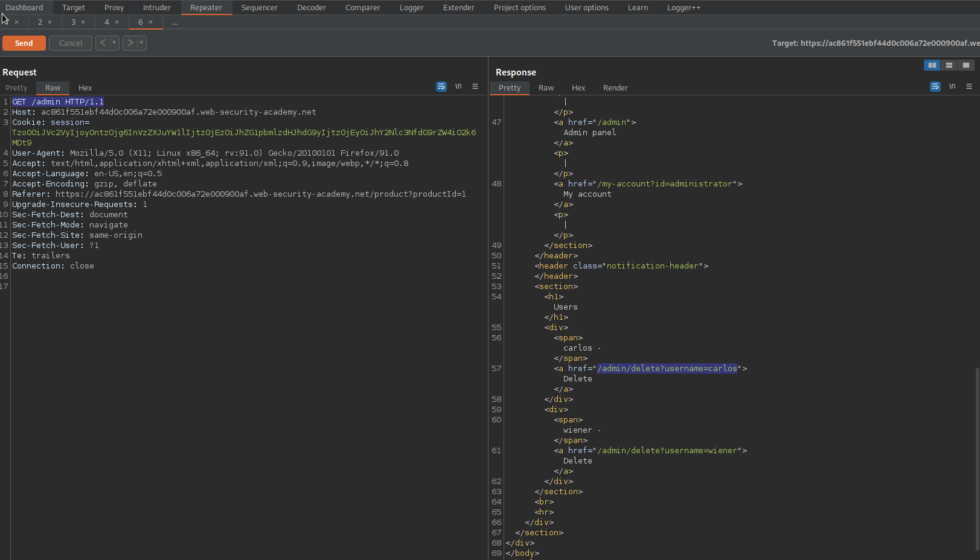980x560 pixels.
Task: Toggle word wrap in Request panel
Action: (x=441, y=86)
